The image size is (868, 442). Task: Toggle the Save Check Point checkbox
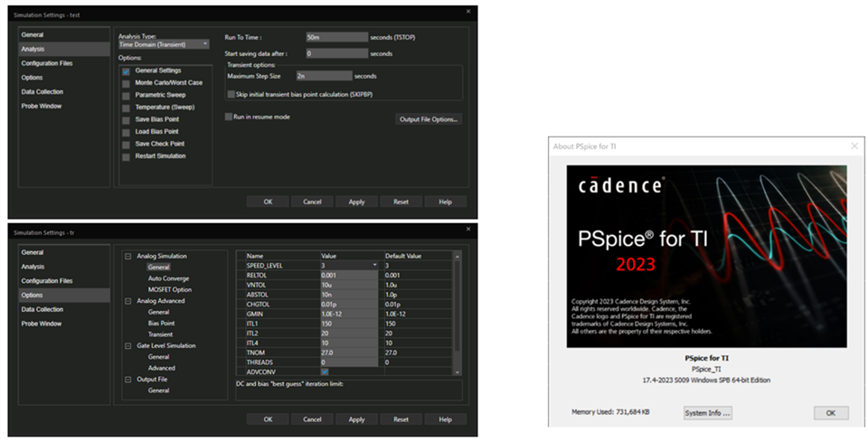(127, 145)
